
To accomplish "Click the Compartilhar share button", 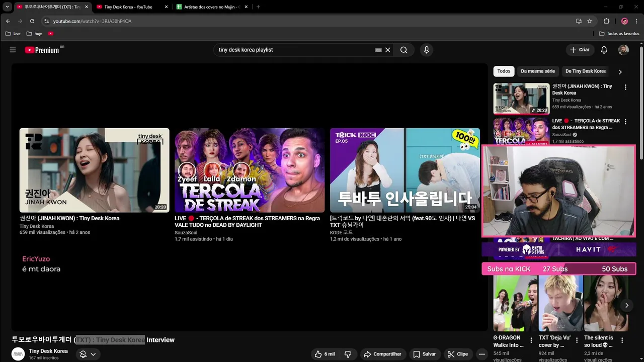I will [382, 354].
